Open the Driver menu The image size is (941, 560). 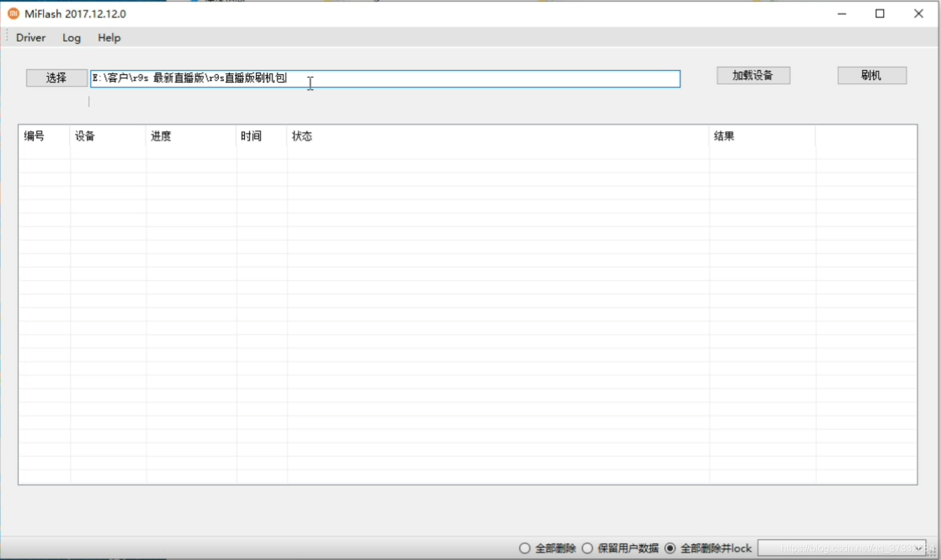[31, 38]
